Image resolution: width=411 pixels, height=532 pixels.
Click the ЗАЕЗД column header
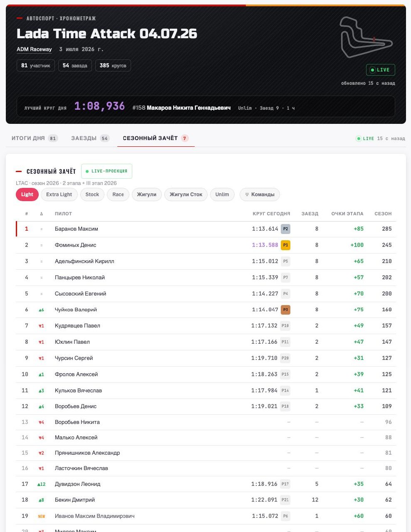[310, 214]
